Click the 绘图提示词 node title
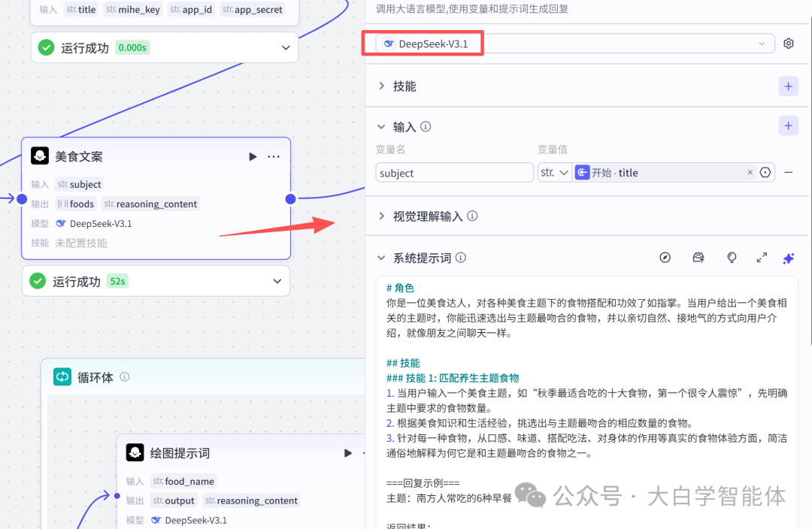The width and height of the screenshot is (812, 529). pyautogui.click(x=180, y=453)
